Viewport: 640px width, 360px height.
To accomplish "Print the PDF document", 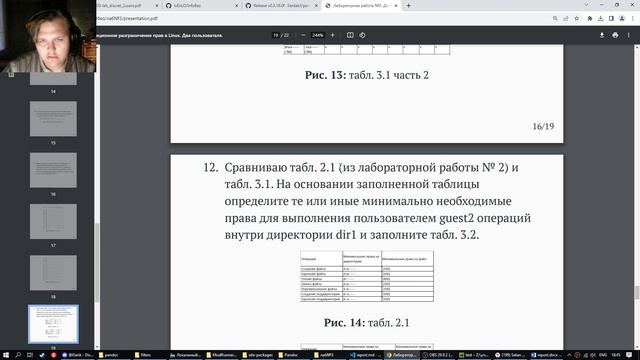I will [x=615, y=35].
